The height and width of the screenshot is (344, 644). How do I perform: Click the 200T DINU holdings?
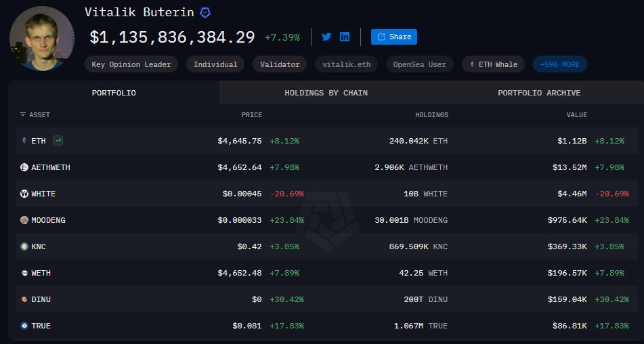pos(425,299)
